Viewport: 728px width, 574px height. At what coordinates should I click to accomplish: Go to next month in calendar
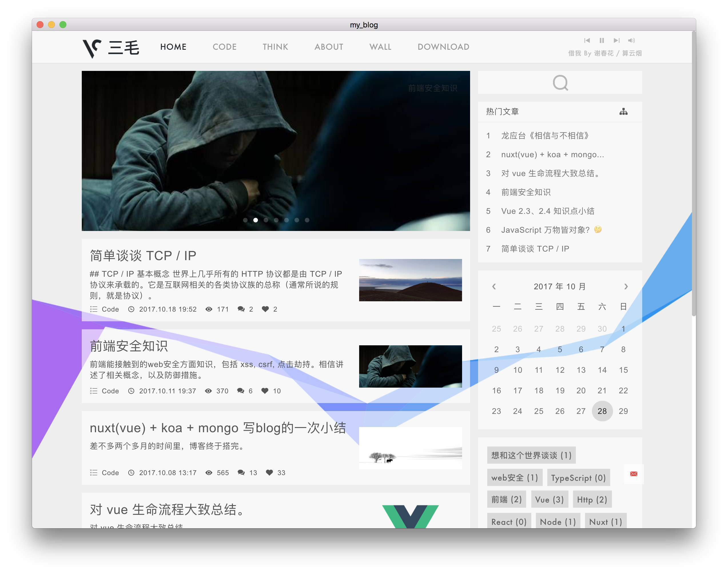pyautogui.click(x=626, y=286)
